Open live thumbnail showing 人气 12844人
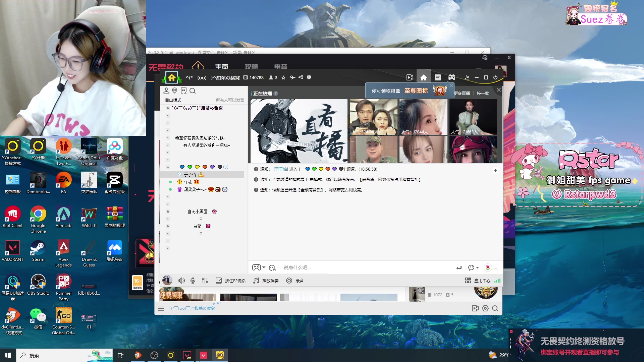644x362 pixels. tap(423, 117)
